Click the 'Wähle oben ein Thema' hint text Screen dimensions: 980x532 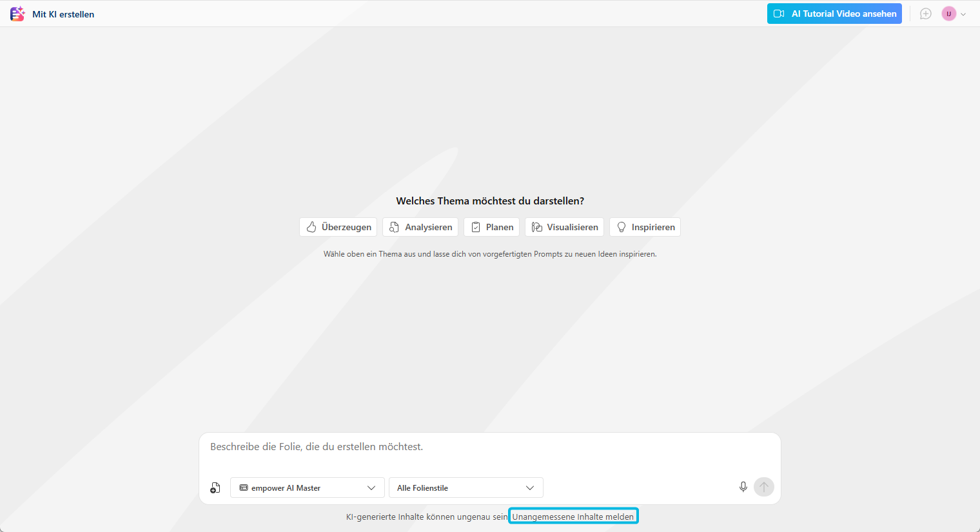490,254
